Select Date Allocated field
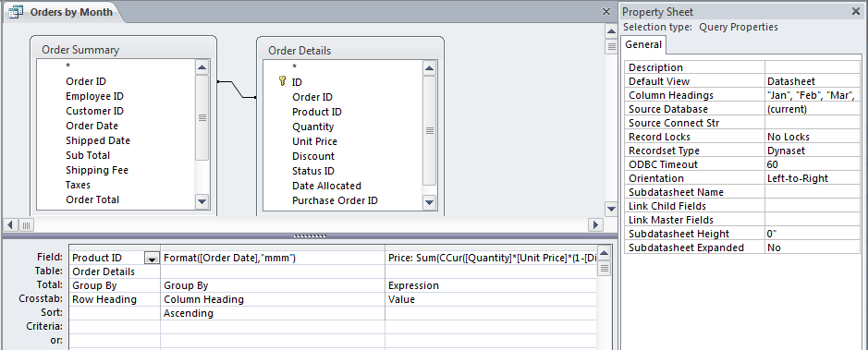Image resolution: width=868 pixels, height=350 pixels. click(x=326, y=186)
